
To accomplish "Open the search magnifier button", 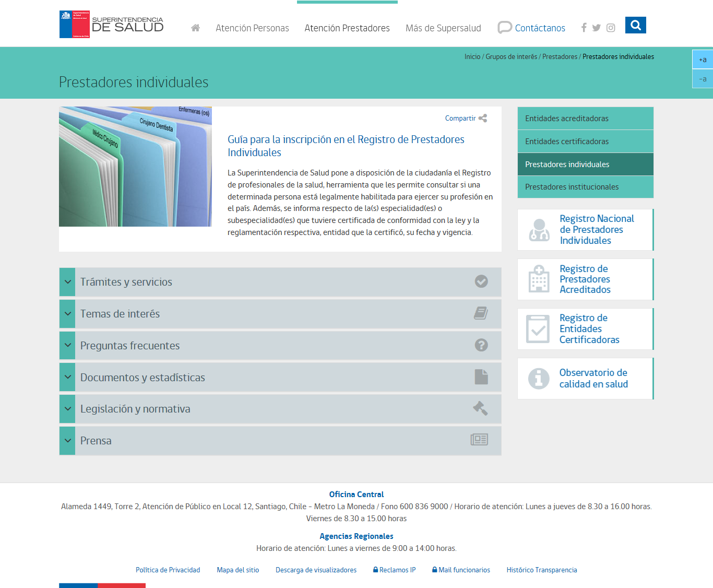I will click(x=635, y=25).
